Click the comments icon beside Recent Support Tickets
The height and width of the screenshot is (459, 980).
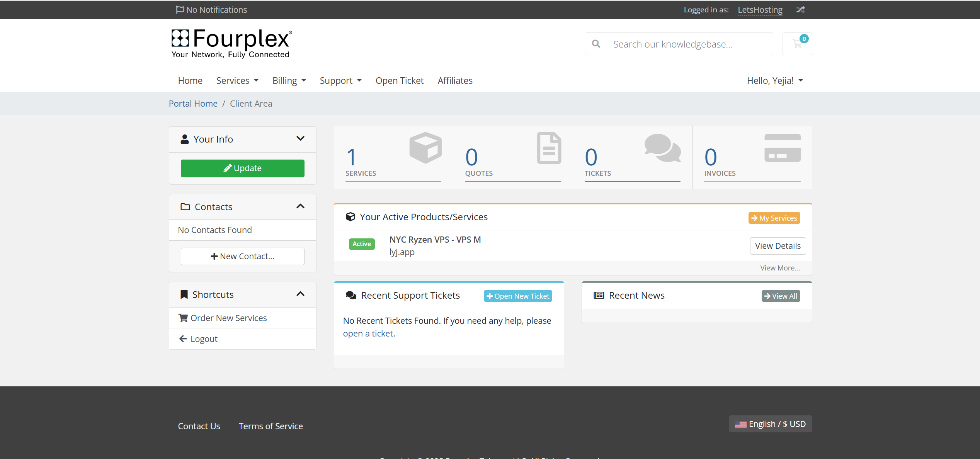[351, 296]
